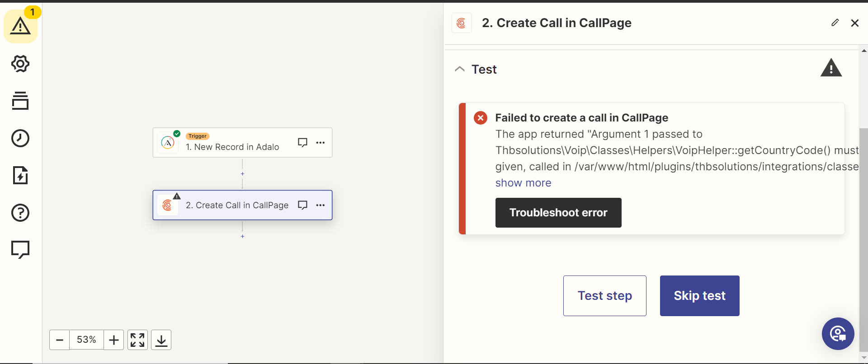Rename step with the pencil edit icon
This screenshot has width=868, height=364.
coord(835,23)
